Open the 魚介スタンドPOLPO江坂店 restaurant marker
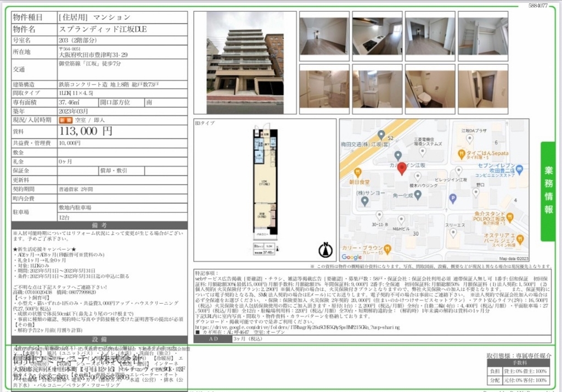Viewport: 562px width, 392px height. click(510, 217)
